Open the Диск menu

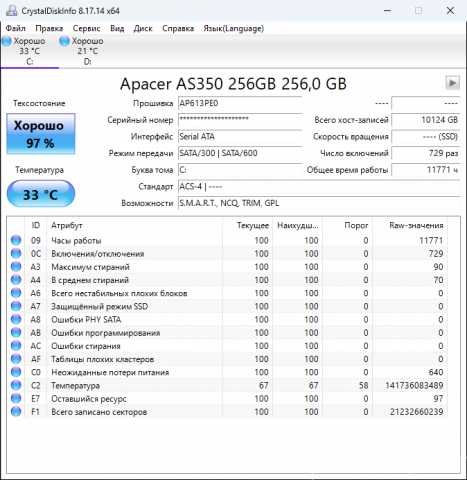143,29
